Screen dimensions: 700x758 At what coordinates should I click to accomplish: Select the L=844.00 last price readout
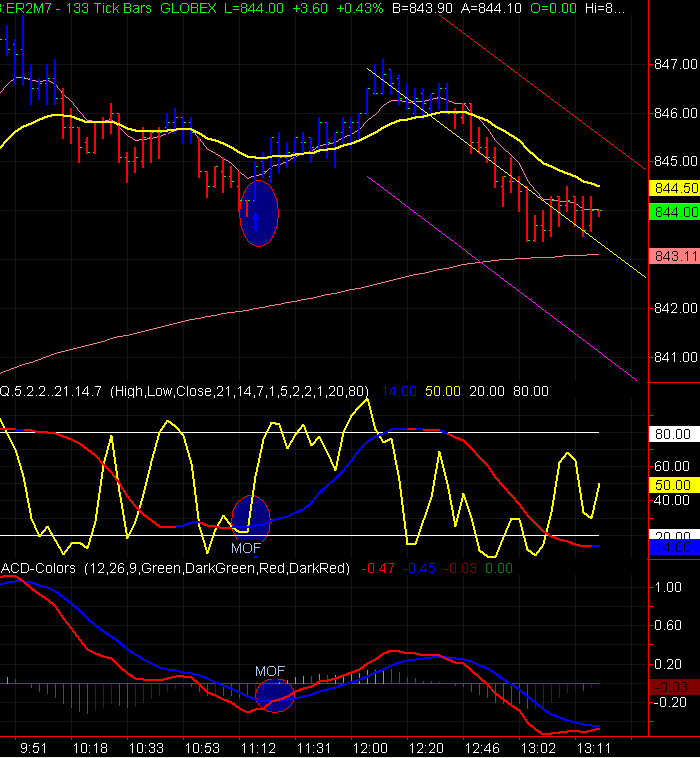click(x=254, y=8)
